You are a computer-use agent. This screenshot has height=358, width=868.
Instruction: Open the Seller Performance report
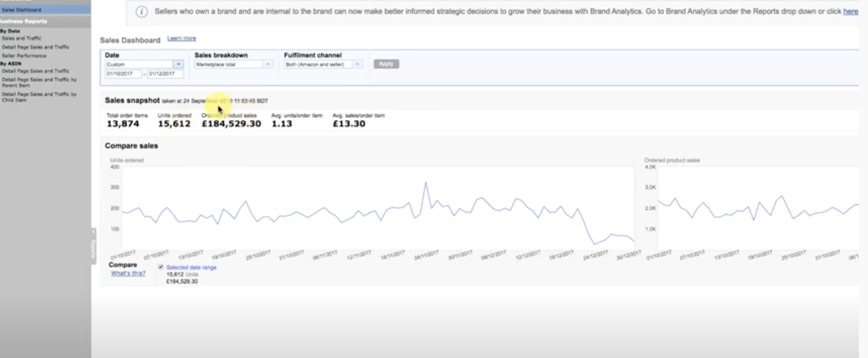[24, 55]
